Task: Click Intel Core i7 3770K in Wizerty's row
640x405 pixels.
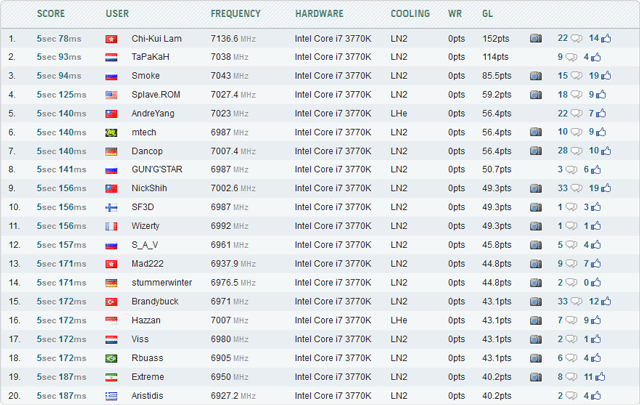Action: (335, 226)
